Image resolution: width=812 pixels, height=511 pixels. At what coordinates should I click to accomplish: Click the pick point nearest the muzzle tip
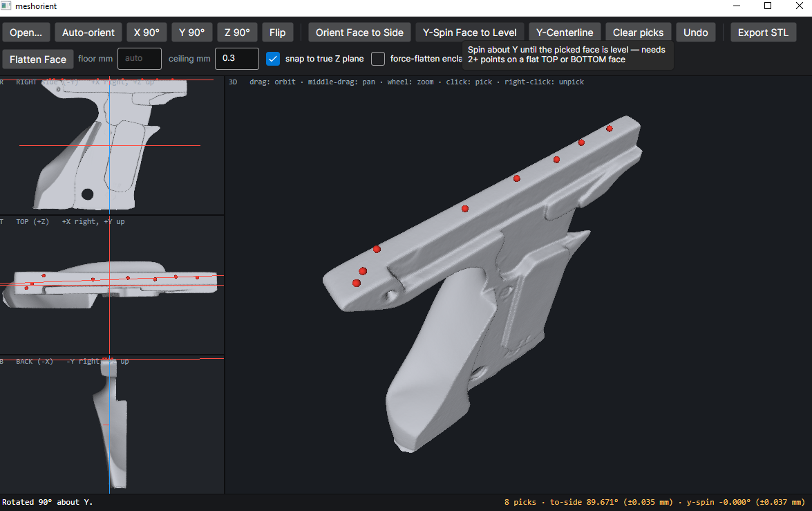point(610,129)
